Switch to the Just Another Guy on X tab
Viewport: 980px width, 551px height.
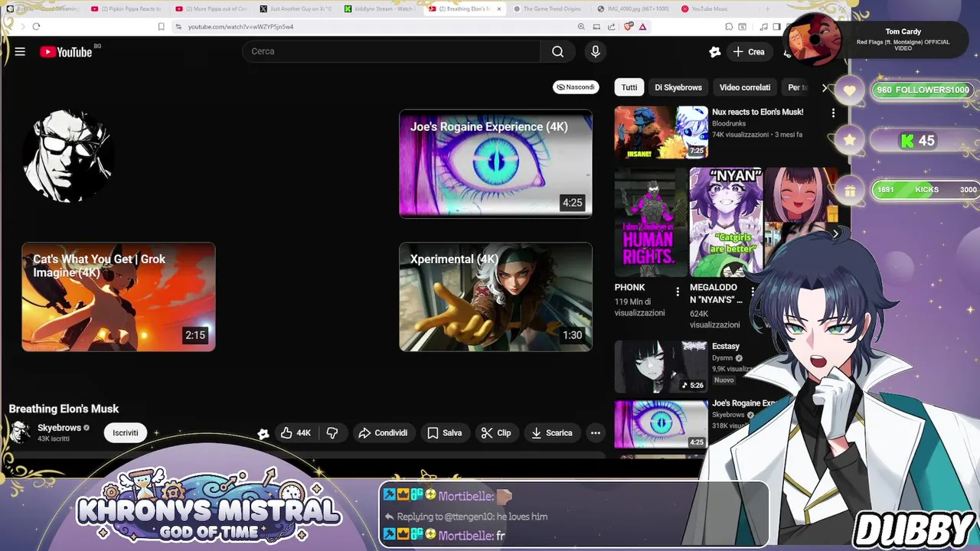click(296, 8)
